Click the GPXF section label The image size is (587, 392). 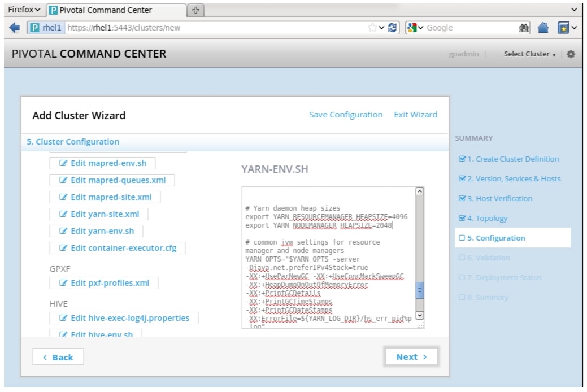60,269
